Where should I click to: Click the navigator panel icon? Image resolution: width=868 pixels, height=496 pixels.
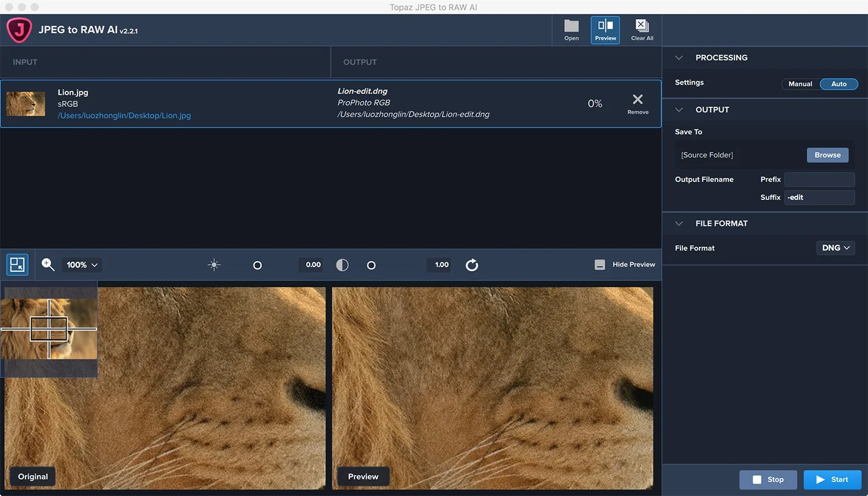pos(17,265)
